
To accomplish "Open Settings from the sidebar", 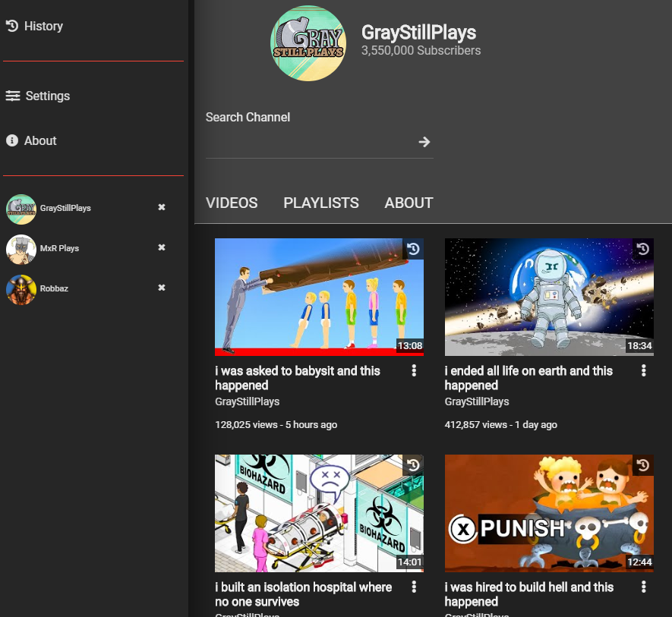I will pos(38,96).
